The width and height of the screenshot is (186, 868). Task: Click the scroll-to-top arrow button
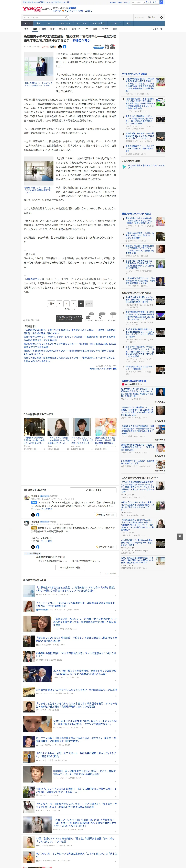180,536
